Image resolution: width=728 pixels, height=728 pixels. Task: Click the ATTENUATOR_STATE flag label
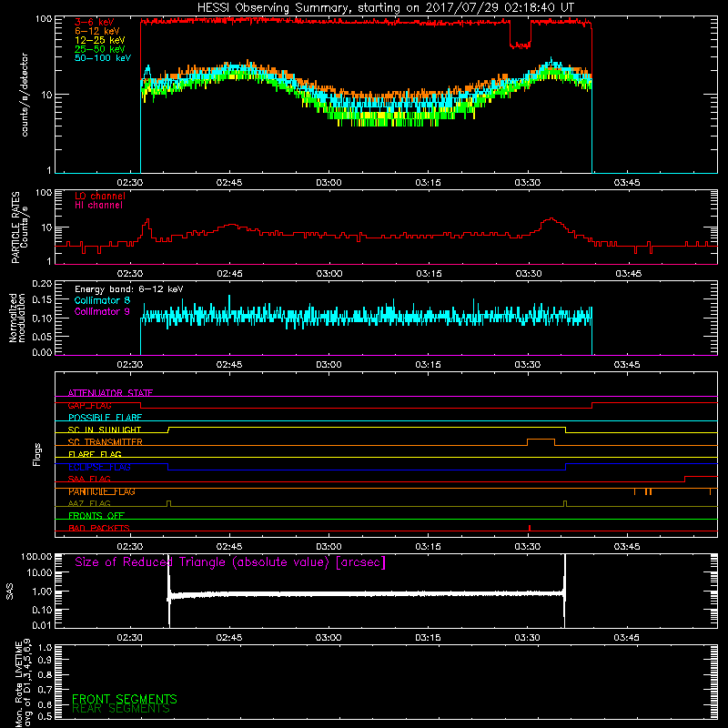(110, 393)
